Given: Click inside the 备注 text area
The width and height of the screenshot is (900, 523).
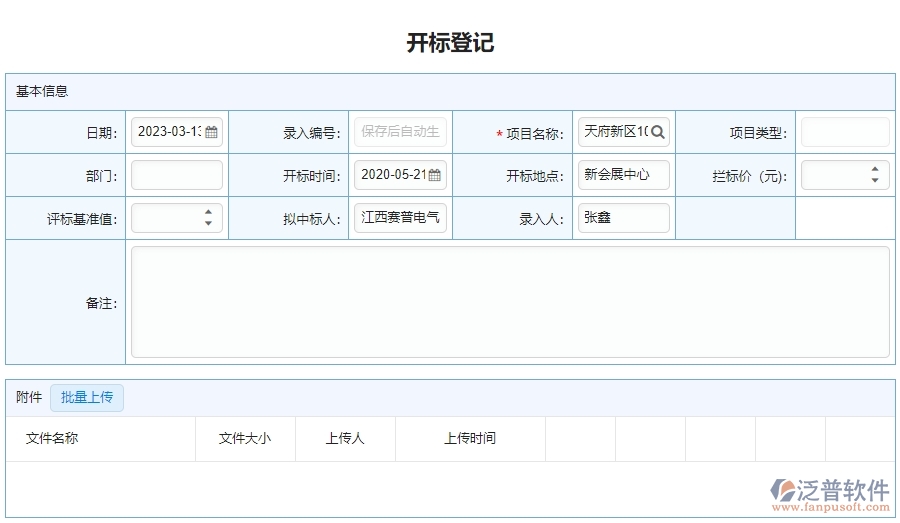Looking at the screenshot, I should (x=510, y=302).
